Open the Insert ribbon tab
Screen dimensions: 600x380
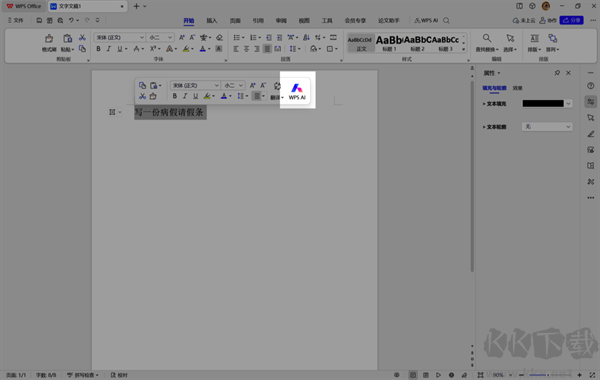coord(212,21)
